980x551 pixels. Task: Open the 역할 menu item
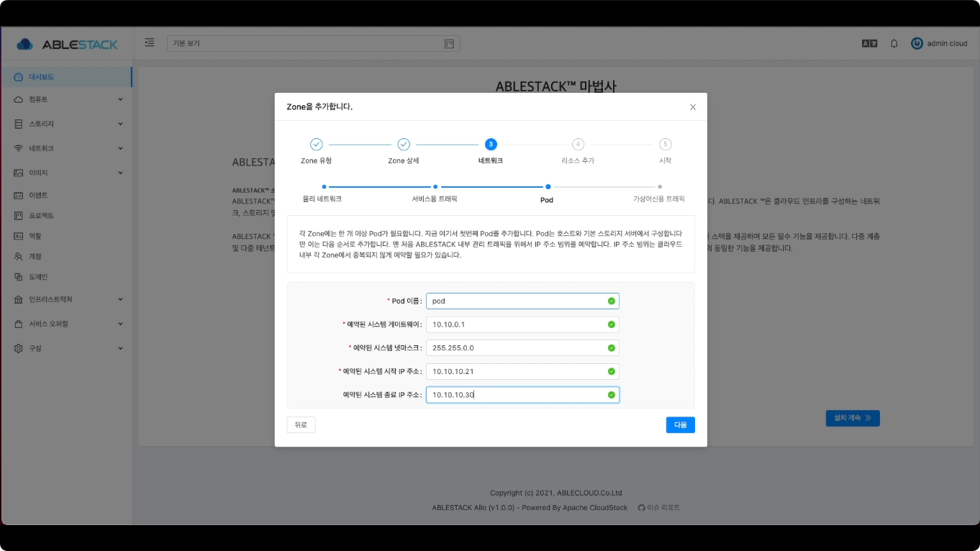point(66,236)
